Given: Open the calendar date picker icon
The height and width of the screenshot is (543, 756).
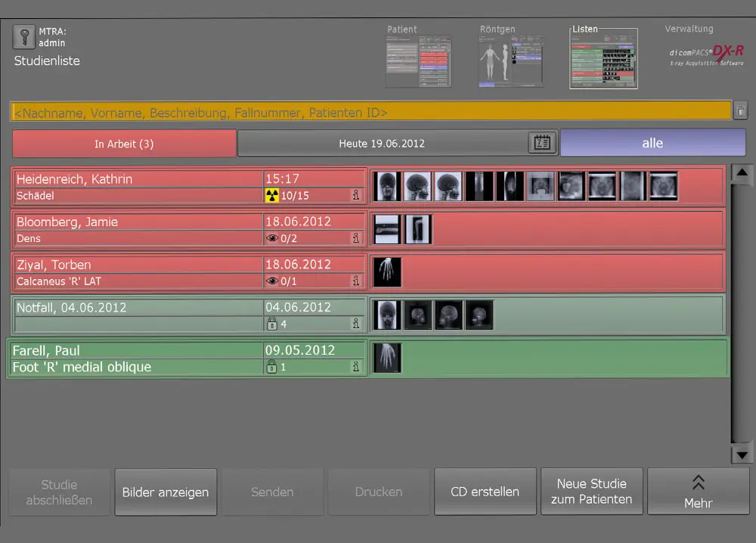Looking at the screenshot, I should pos(541,143).
